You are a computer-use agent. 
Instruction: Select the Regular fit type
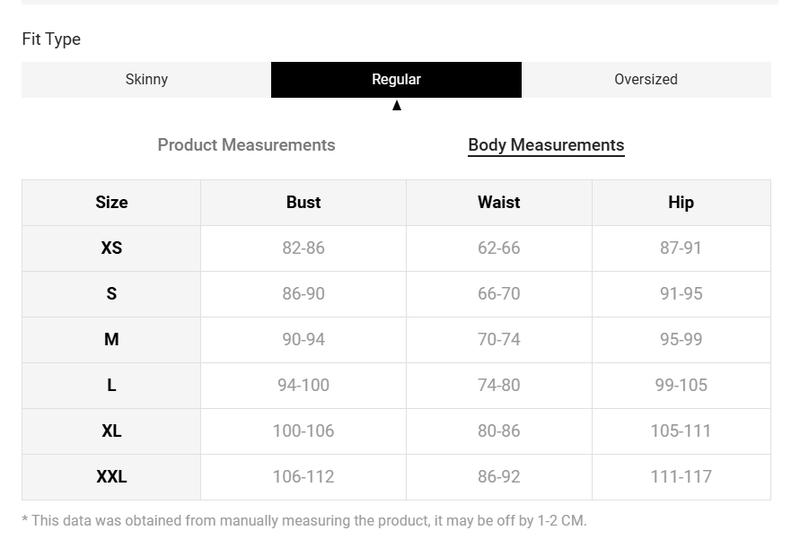click(x=396, y=80)
